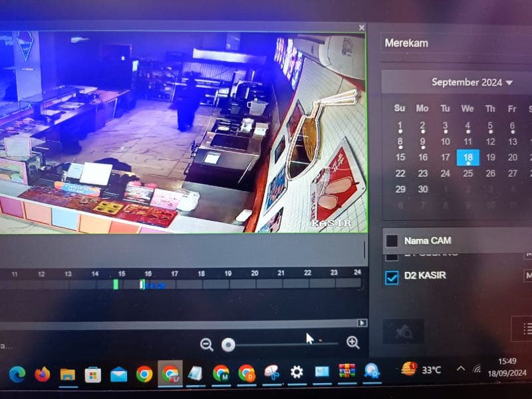Open the CCTV client taskbar icon
Image resolution: width=532 pixels, height=399 pixels.
(372, 371)
